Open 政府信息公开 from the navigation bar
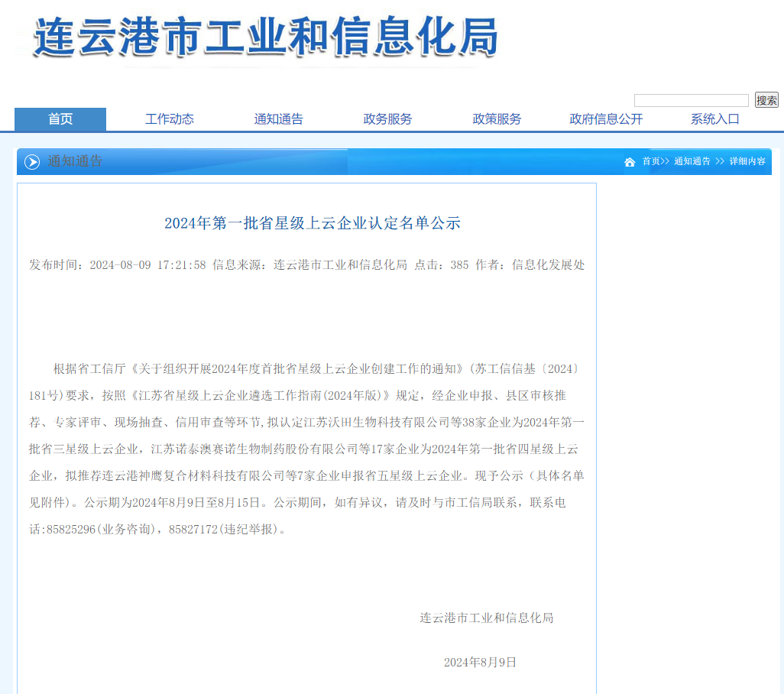 point(606,119)
